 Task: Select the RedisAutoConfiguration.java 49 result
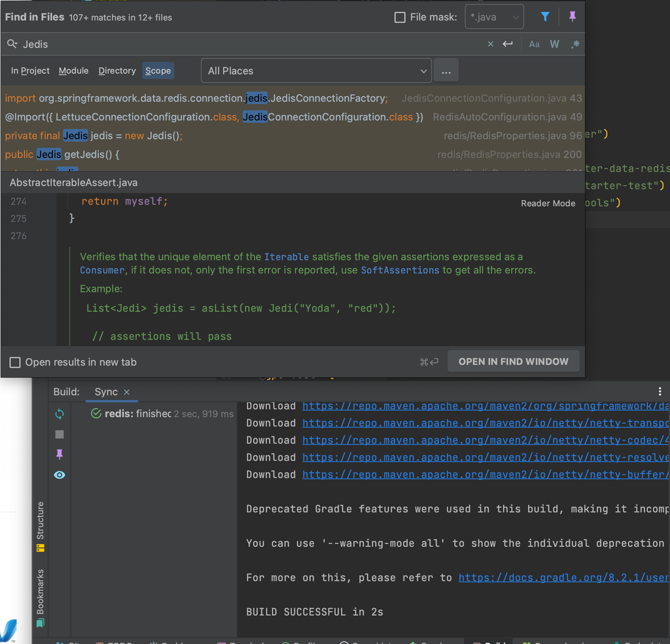(x=293, y=117)
